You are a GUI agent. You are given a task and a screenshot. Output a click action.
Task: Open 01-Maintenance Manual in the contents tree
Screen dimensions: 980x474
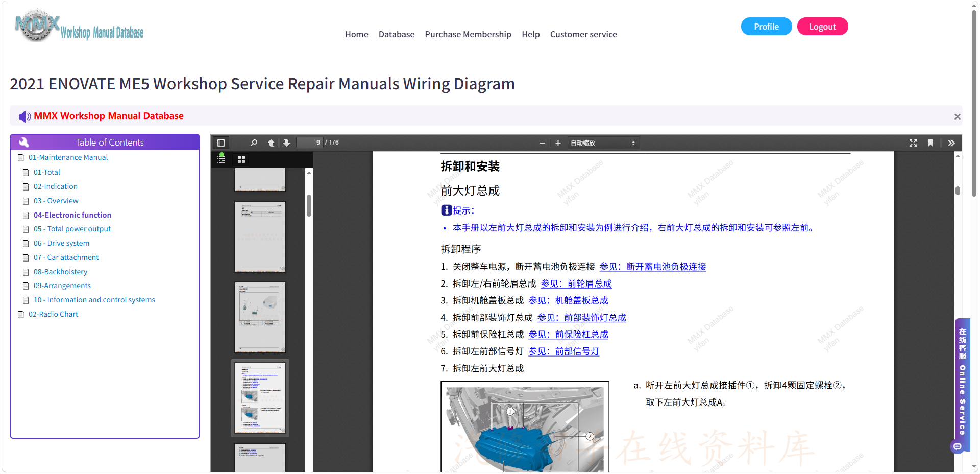tap(68, 157)
